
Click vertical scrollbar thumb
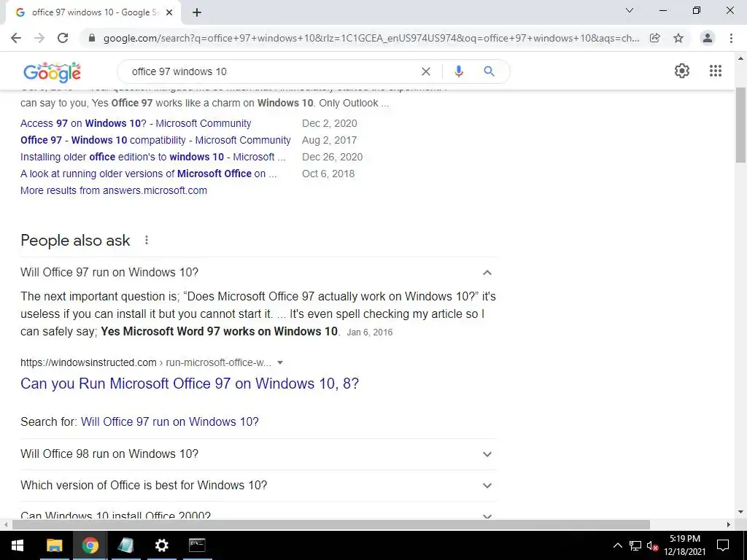[x=741, y=124]
